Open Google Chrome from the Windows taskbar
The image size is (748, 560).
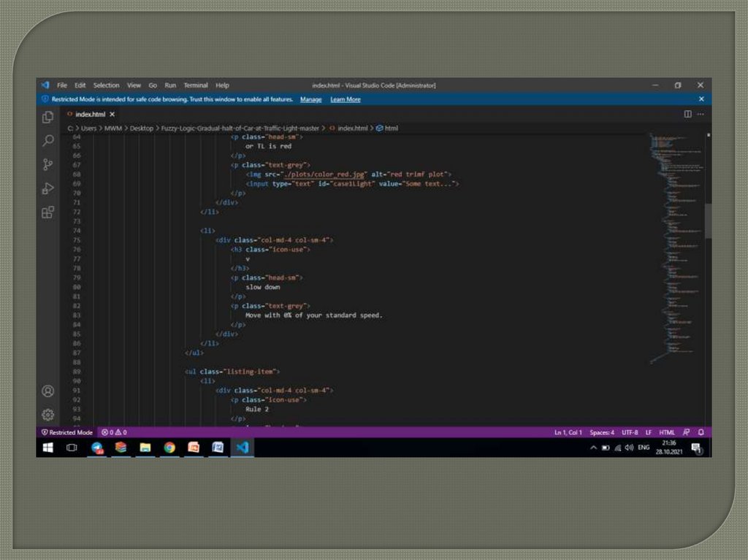[169, 448]
